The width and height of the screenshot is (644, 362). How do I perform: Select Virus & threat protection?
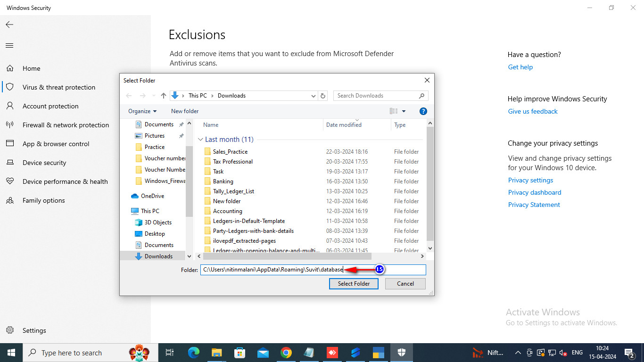(x=59, y=87)
